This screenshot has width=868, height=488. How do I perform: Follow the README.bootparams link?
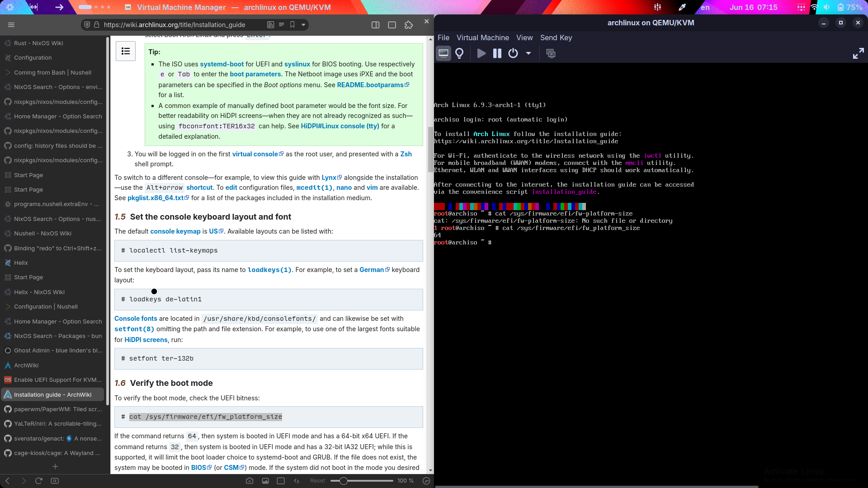[x=373, y=85]
